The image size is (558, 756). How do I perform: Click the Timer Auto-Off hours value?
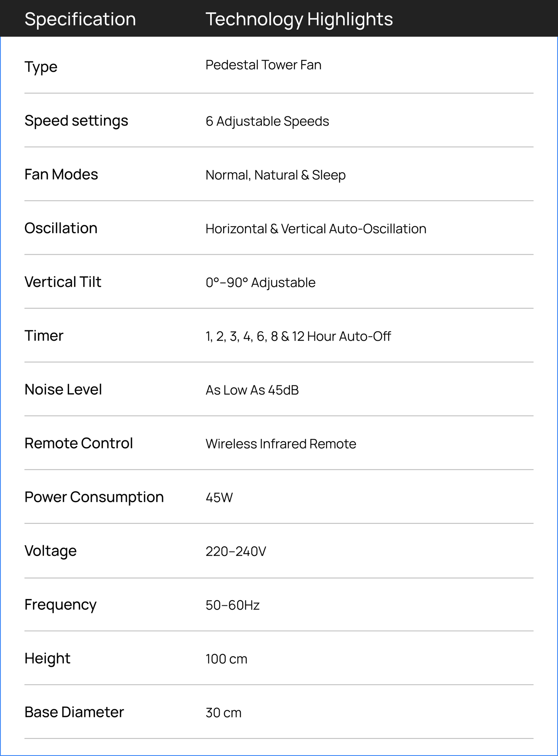(x=298, y=336)
